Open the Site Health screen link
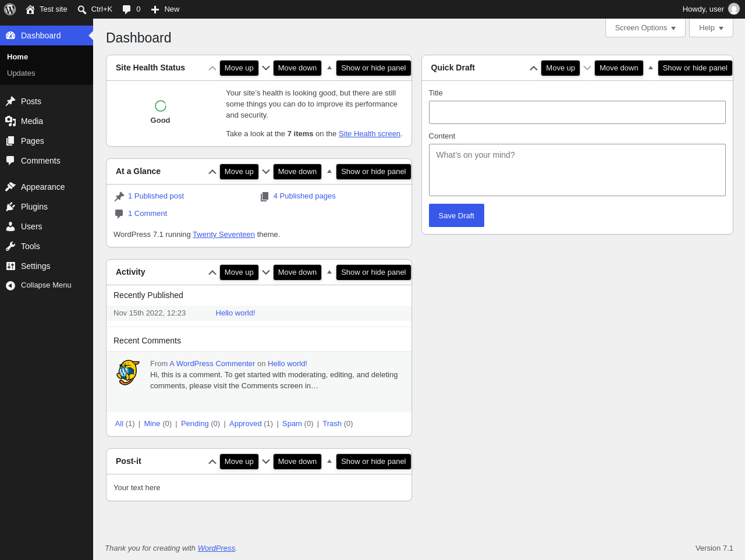The image size is (745, 560). (370, 134)
